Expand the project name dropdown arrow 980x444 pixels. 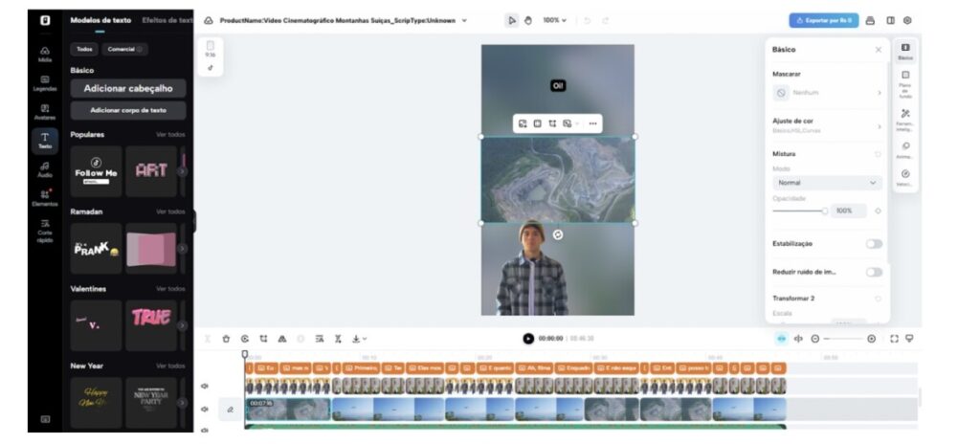pyautogui.click(x=464, y=21)
